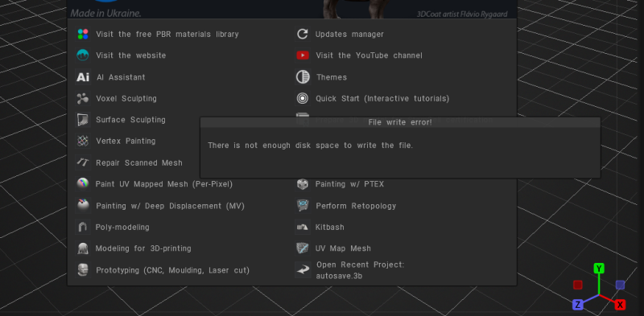Image resolution: width=644 pixels, height=316 pixels.
Task: Select 'Painting w/ Deep Displacement (MV)'
Action: [170, 206]
